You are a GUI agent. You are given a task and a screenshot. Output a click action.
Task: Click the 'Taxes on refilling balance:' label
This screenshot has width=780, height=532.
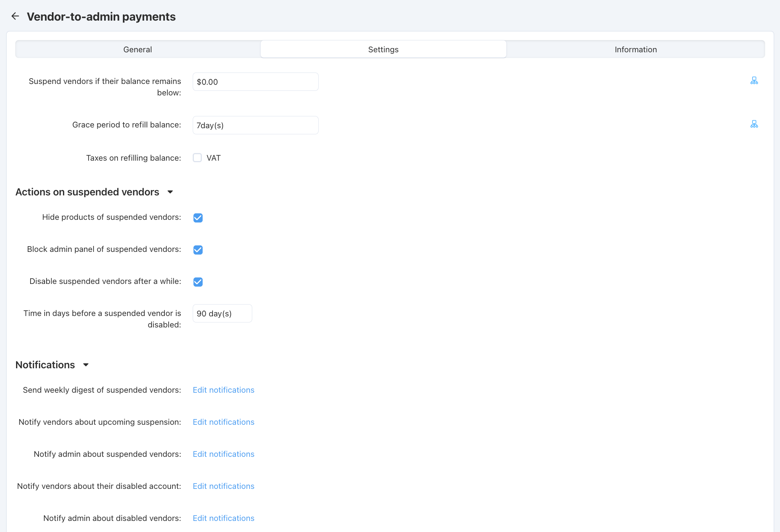134,158
